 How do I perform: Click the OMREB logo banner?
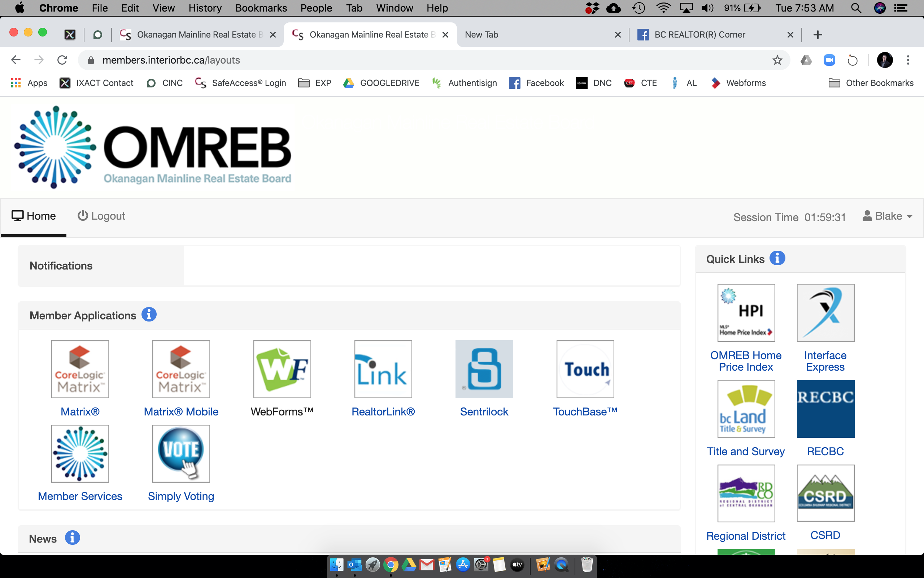(x=152, y=147)
